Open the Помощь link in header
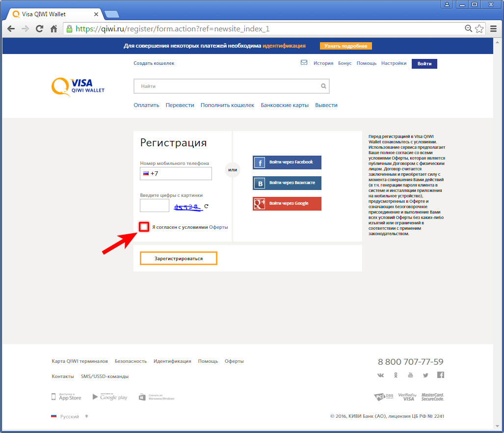 tap(367, 63)
